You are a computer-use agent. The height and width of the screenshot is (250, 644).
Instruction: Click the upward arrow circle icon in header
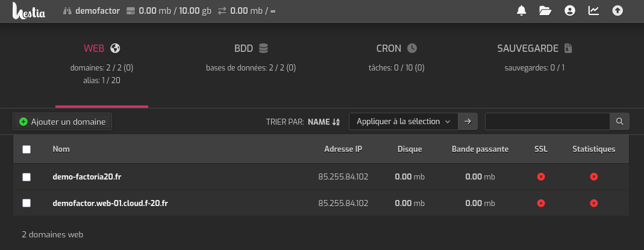(617, 11)
